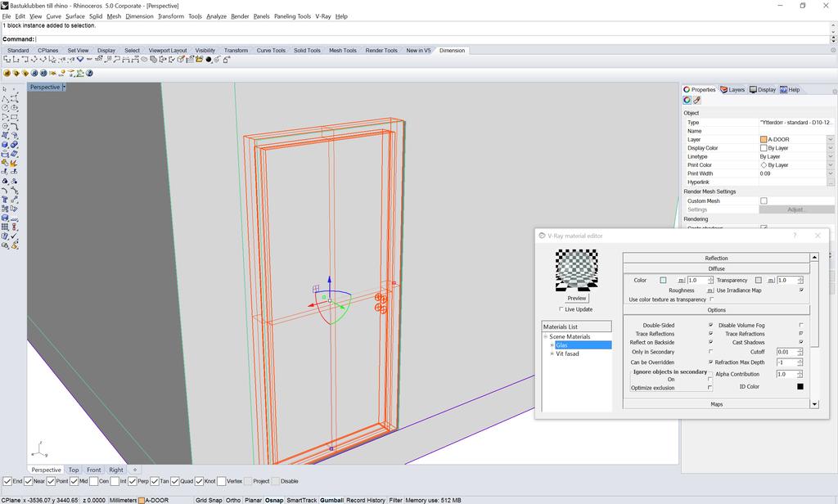The image size is (838, 504).
Task: Click the blue RT icon in V-Ray toolbar
Action: pos(43,73)
